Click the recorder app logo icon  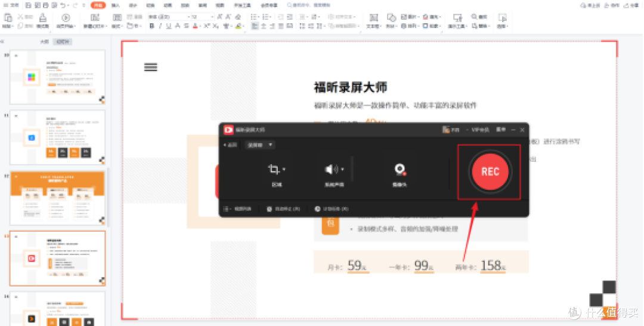pos(228,130)
